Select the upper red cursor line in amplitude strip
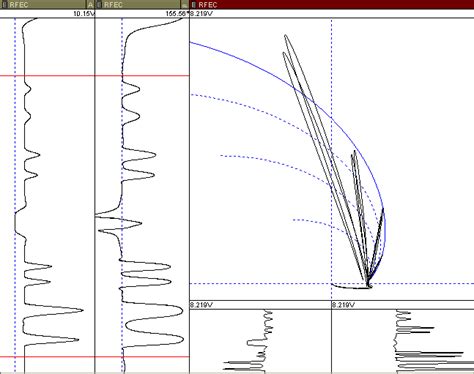The image size is (474, 374). (x=47, y=76)
